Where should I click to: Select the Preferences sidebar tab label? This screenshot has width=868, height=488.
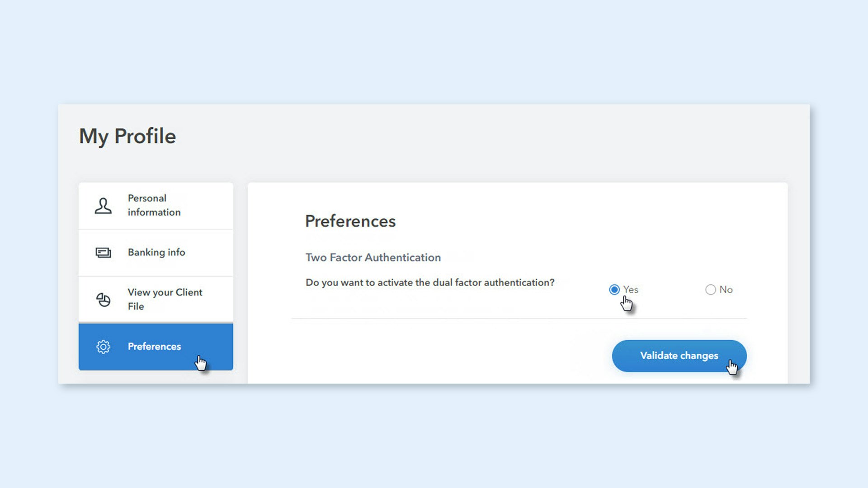(154, 347)
